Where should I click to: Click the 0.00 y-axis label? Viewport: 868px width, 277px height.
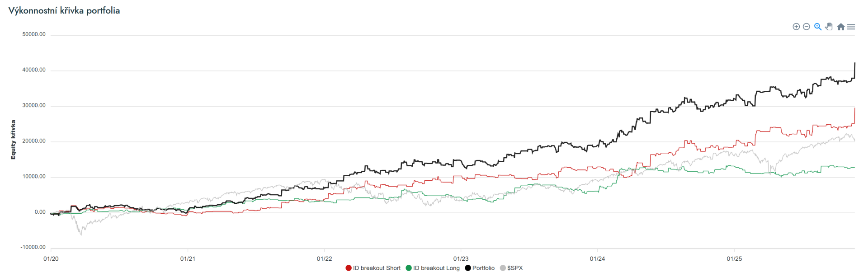point(40,212)
